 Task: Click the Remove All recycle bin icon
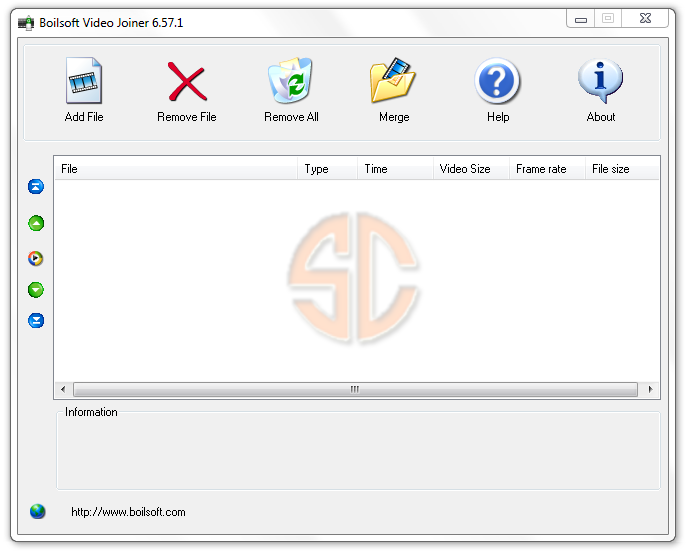(290, 81)
